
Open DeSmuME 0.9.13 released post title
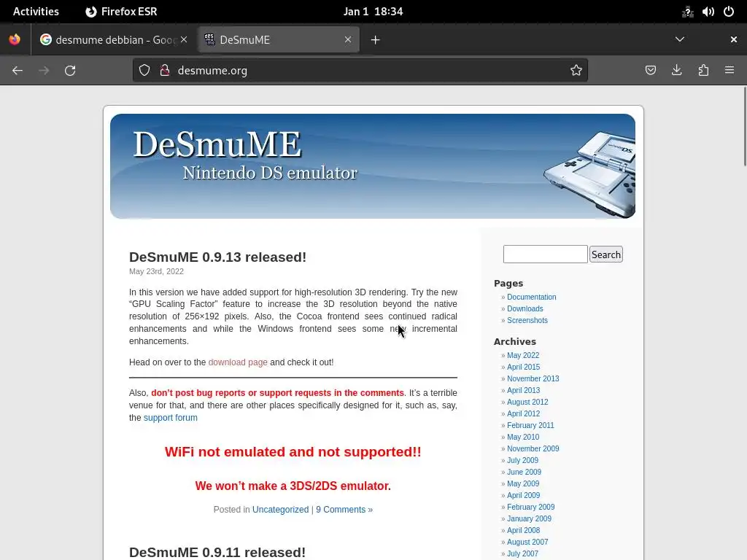[217, 257]
